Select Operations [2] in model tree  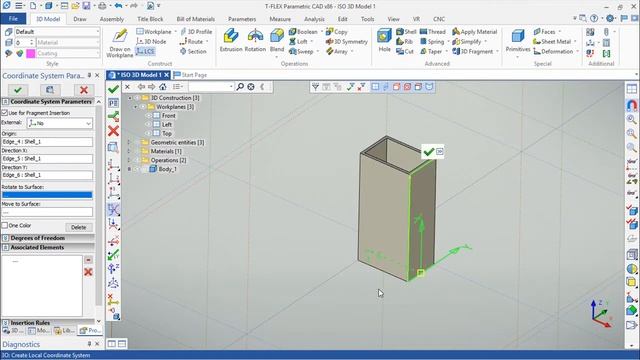[x=168, y=160]
